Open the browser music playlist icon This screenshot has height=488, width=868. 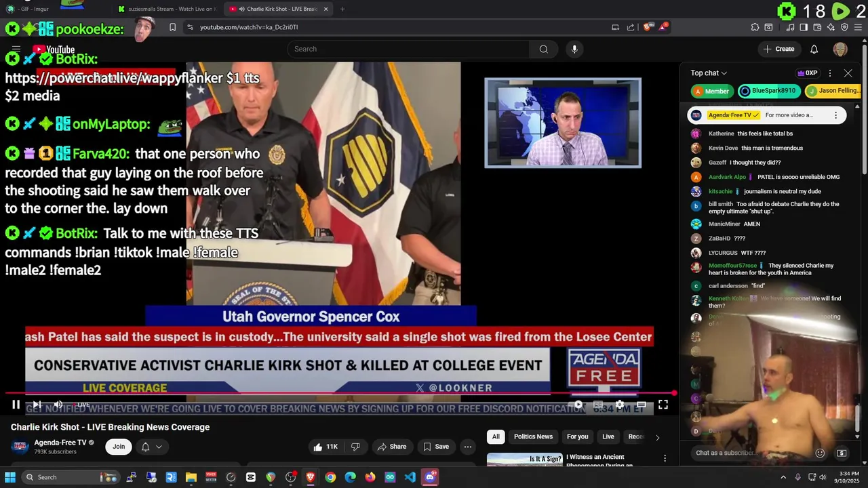pyautogui.click(x=790, y=27)
